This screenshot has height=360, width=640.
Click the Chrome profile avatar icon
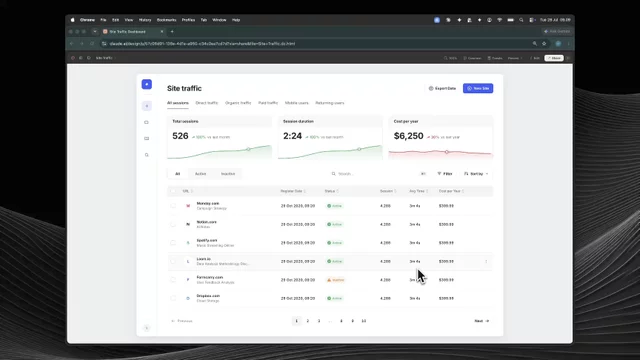coord(558,44)
